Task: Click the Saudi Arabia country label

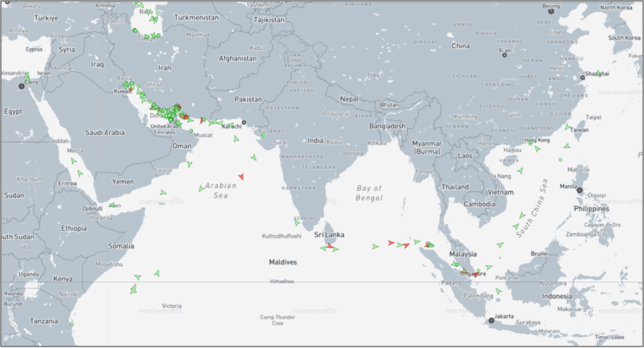Action: 105,132
